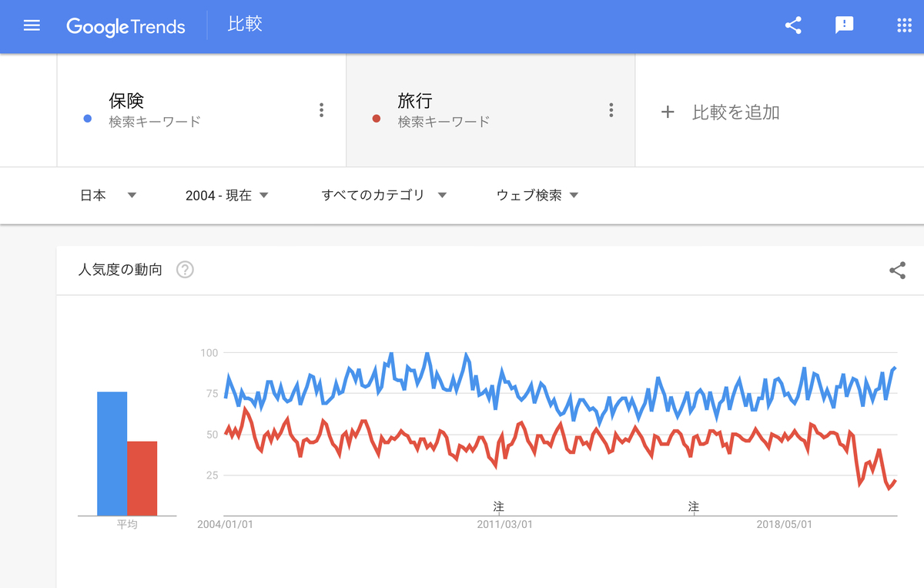Expand the すべてのカテゴリ category selector
Screen dimensions: 924x588
[383, 195]
